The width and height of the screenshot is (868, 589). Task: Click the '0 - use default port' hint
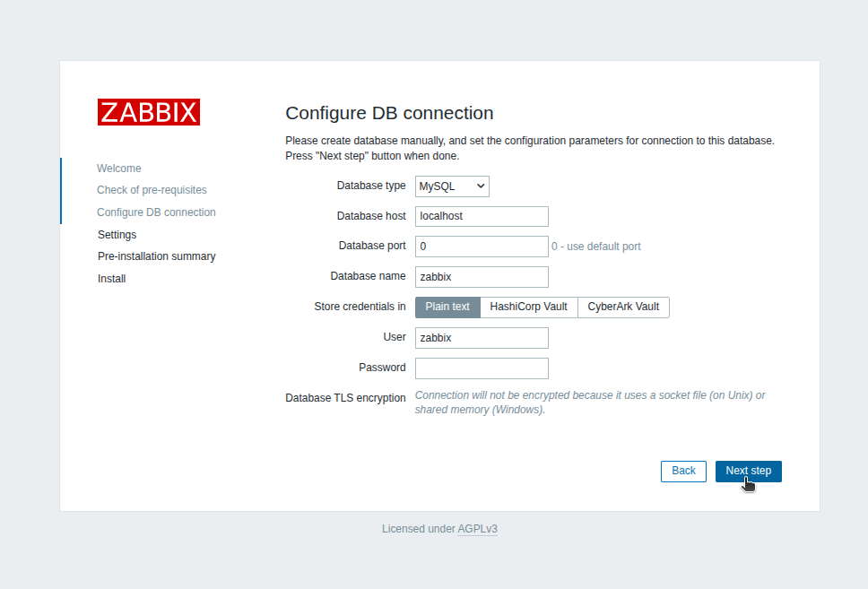[x=595, y=247]
